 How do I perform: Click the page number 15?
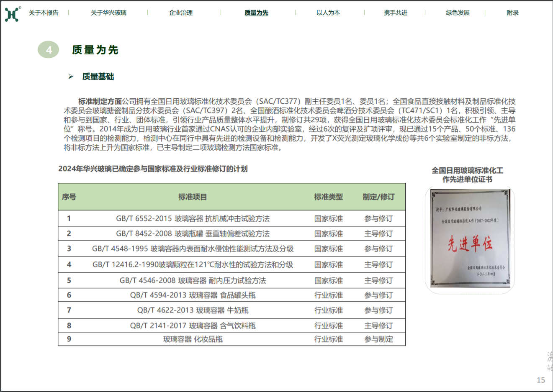click(x=541, y=380)
